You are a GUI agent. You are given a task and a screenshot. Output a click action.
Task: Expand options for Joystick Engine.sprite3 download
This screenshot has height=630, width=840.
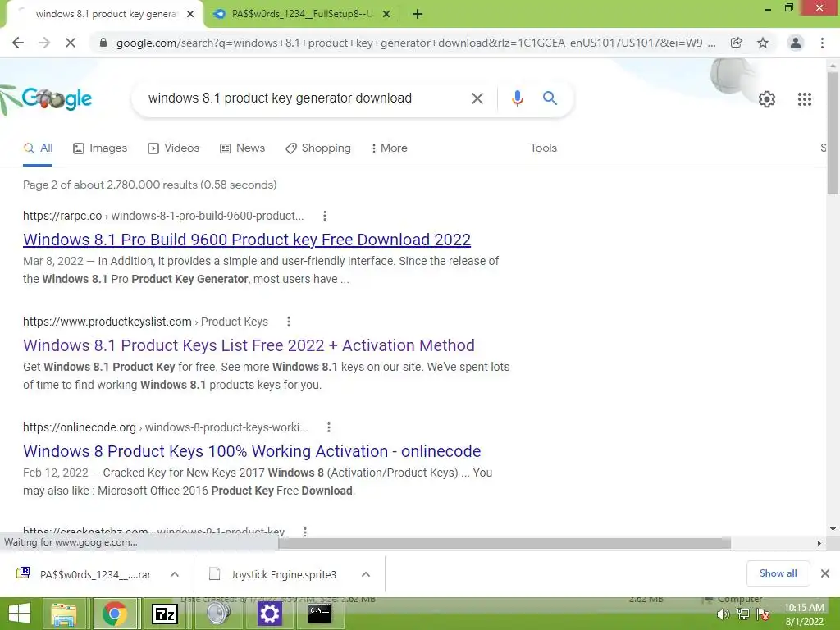point(366,574)
